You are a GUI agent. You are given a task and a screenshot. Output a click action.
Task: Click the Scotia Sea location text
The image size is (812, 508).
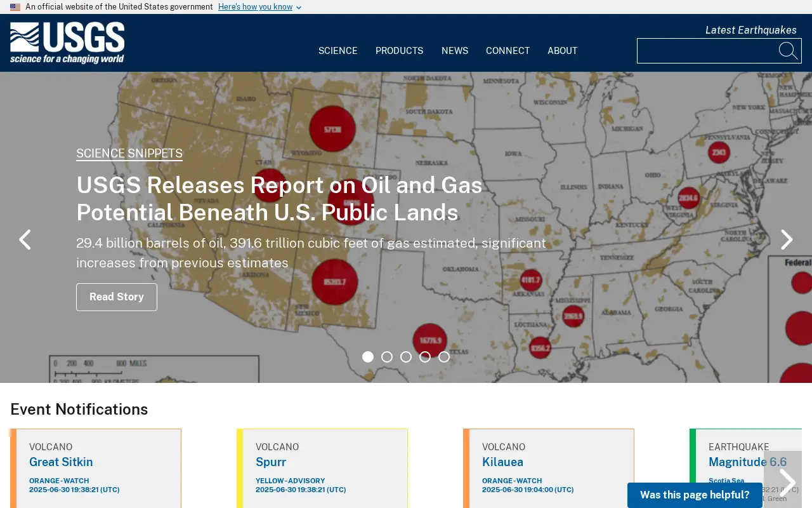tap(726, 481)
